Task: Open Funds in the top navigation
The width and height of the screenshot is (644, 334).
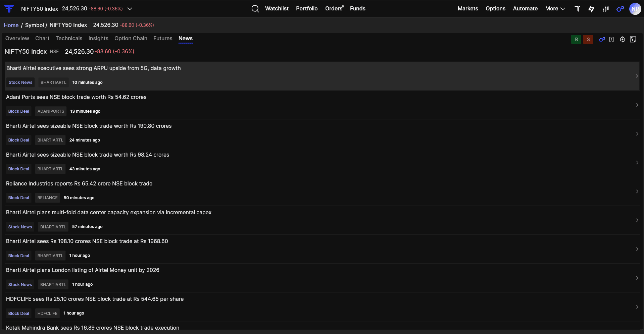Action: click(358, 9)
